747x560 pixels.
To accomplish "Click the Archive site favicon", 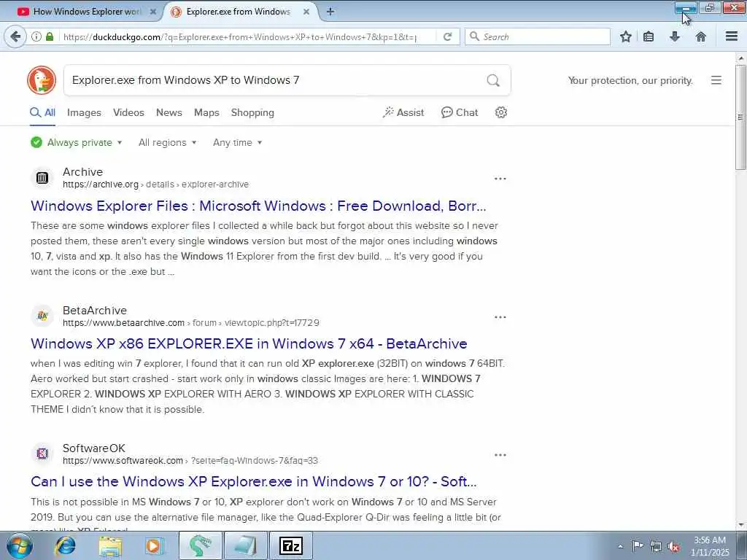I will click(42, 178).
